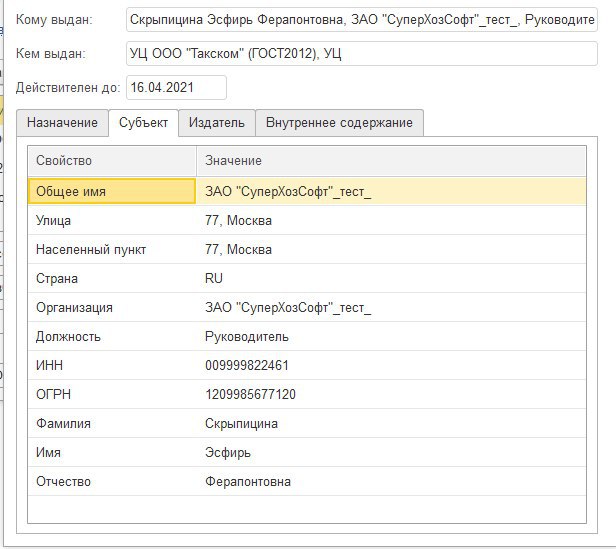
Task: Click the Значение column header
Action: pyautogui.click(x=391, y=161)
